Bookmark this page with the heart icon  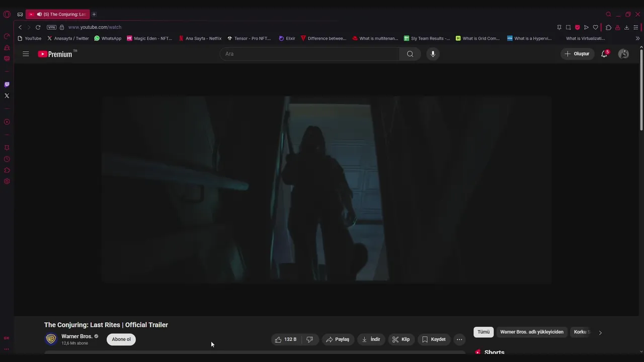595,27
